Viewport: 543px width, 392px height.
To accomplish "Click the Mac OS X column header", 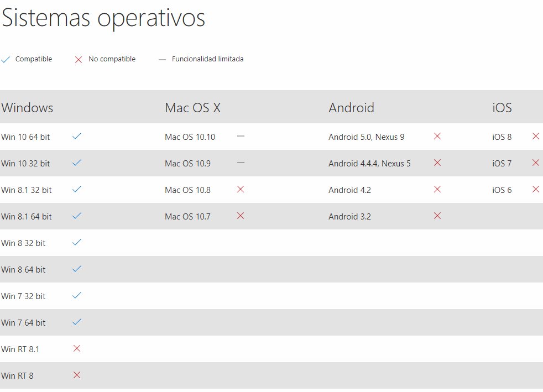I will click(x=192, y=108).
